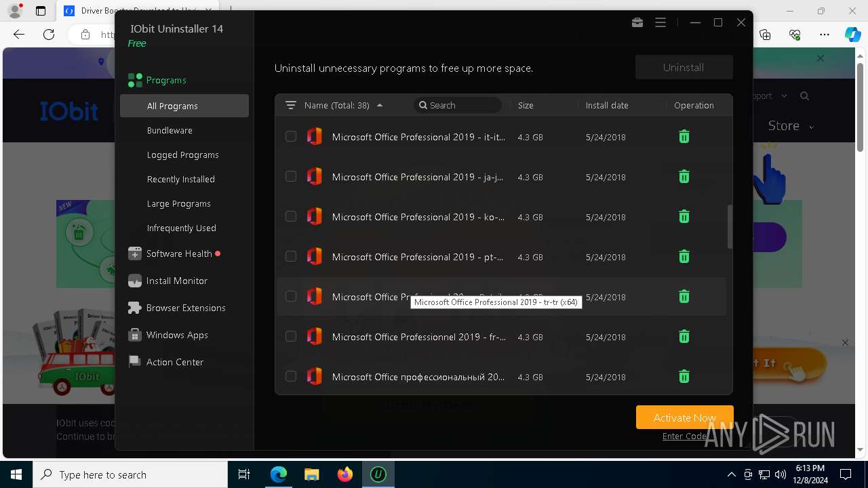The image size is (868, 488).
Task: Open the Logged Programs list
Action: click(184, 155)
